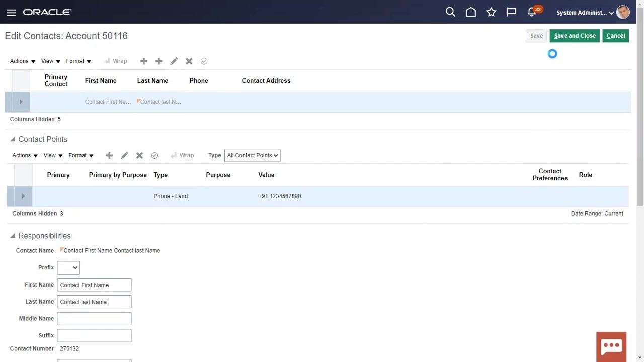Click the Cancel button
Viewport: 644px width, 362px height.
[x=616, y=36]
